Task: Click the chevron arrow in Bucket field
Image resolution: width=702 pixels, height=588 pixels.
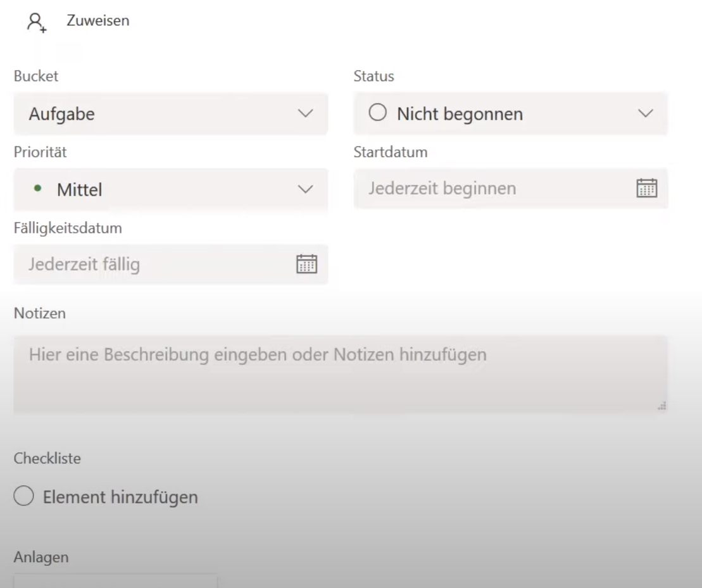Action: point(305,114)
